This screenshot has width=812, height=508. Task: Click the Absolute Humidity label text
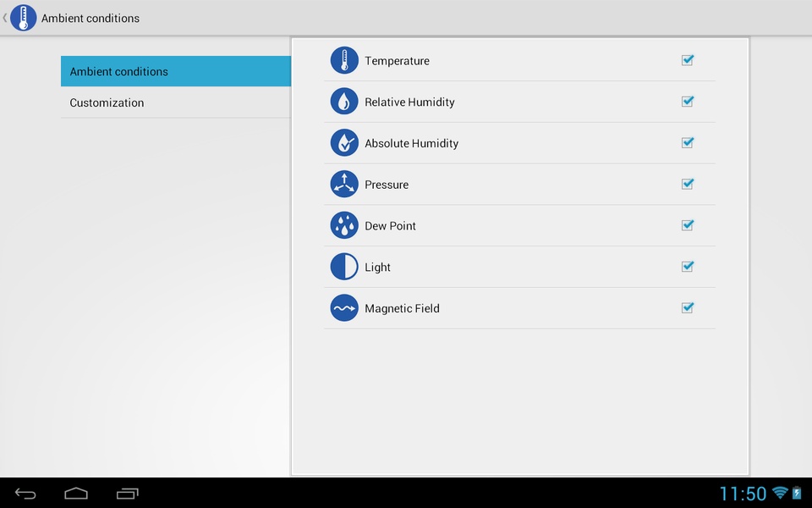412,143
